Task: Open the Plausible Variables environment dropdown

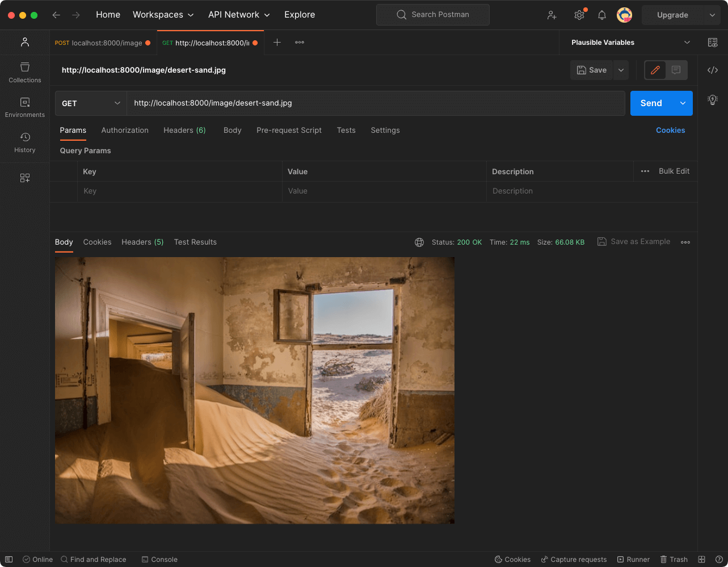Action: (630, 43)
